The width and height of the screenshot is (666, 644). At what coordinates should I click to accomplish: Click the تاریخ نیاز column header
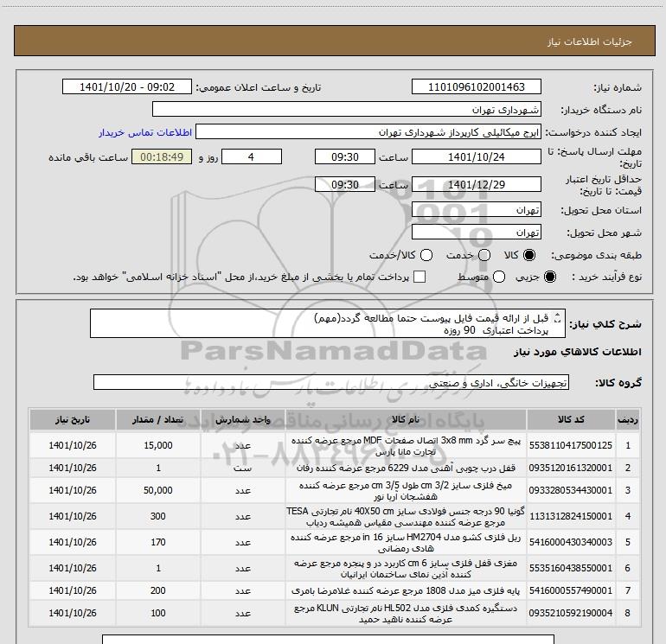tap(72, 419)
